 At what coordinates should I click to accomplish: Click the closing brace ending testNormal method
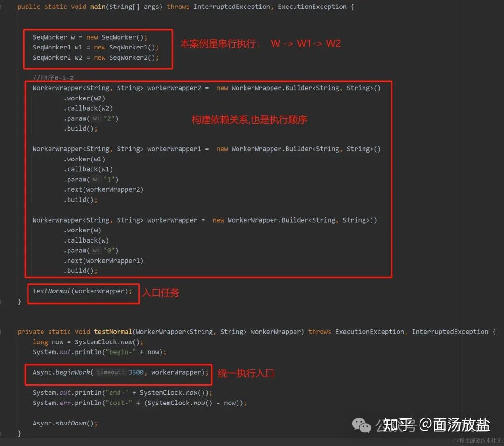18,433
